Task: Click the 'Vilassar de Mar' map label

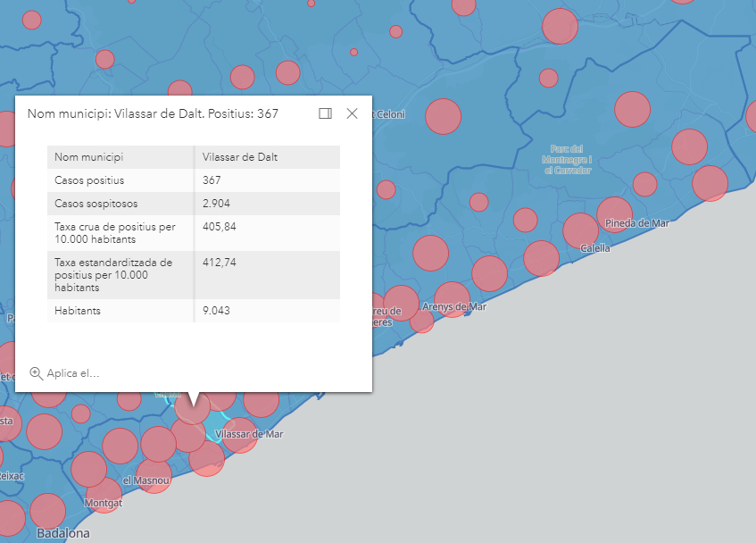Action: [249, 434]
